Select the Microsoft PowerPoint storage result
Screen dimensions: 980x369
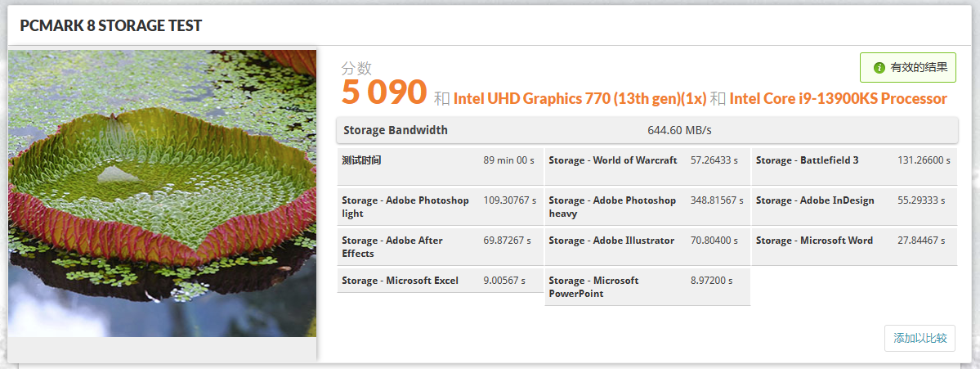(x=646, y=287)
